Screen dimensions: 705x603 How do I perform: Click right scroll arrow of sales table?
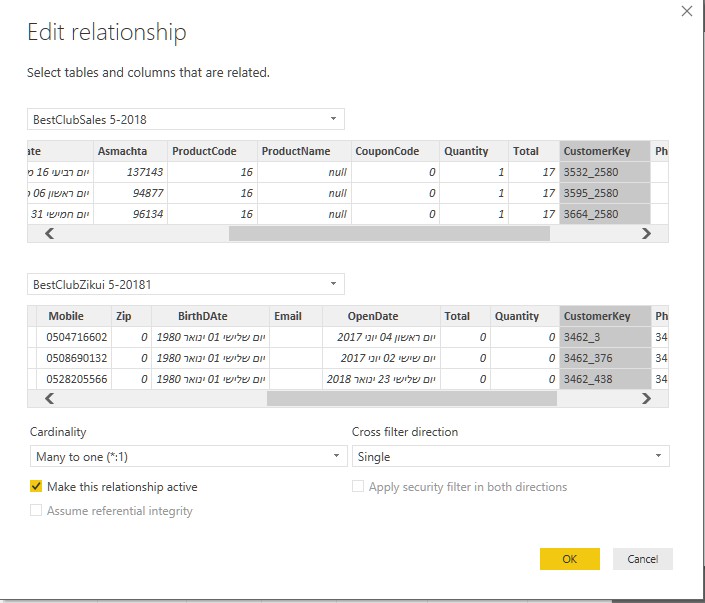[646, 233]
